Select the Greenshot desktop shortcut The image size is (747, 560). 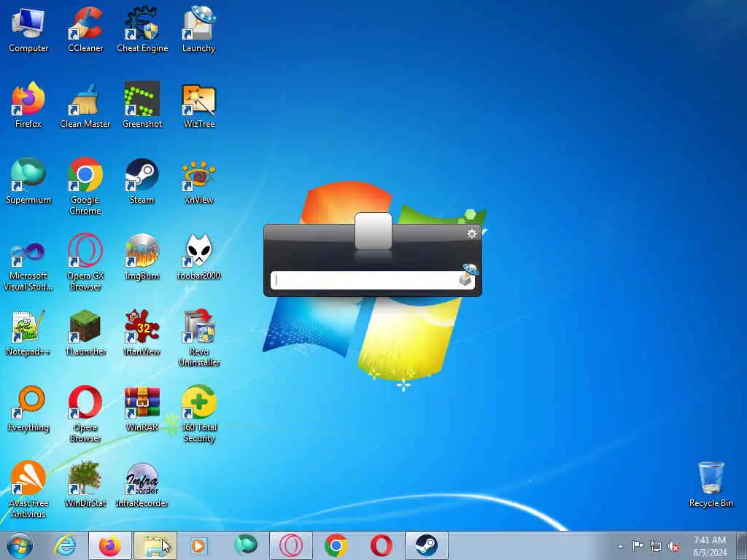pos(142,105)
